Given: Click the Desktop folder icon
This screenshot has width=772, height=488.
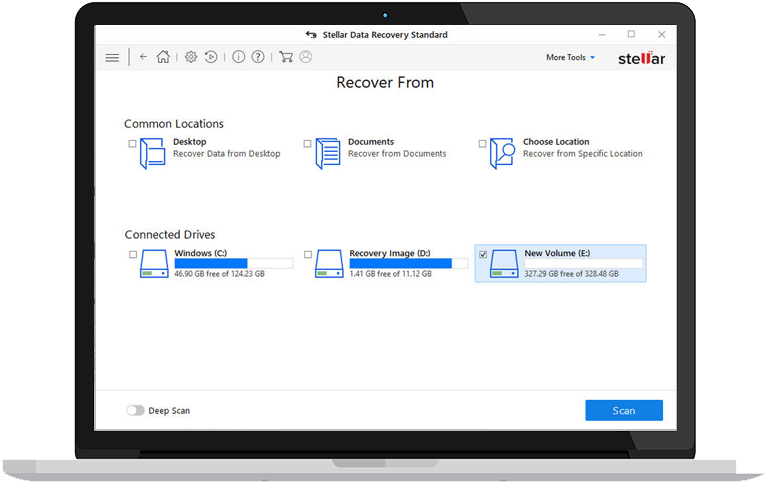Looking at the screenshot, I should (153, 153).
